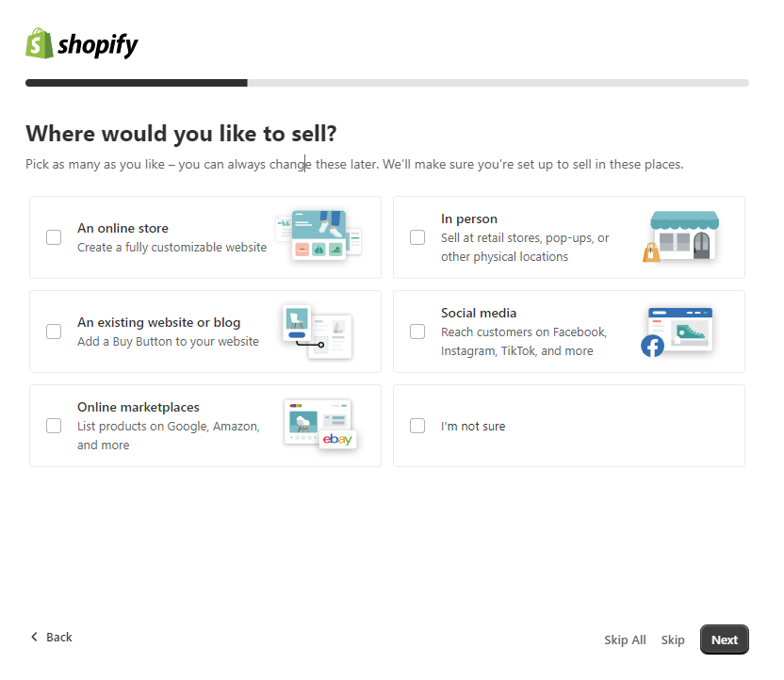Screen dimensions: 784x680
Task: Click the online store website illustration
Action: (x=318, y=235)
